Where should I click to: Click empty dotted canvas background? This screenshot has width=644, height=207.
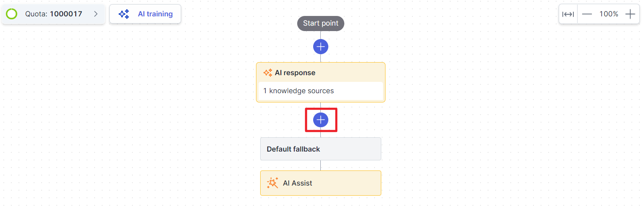pyautogui.click(x=126, y=126)
